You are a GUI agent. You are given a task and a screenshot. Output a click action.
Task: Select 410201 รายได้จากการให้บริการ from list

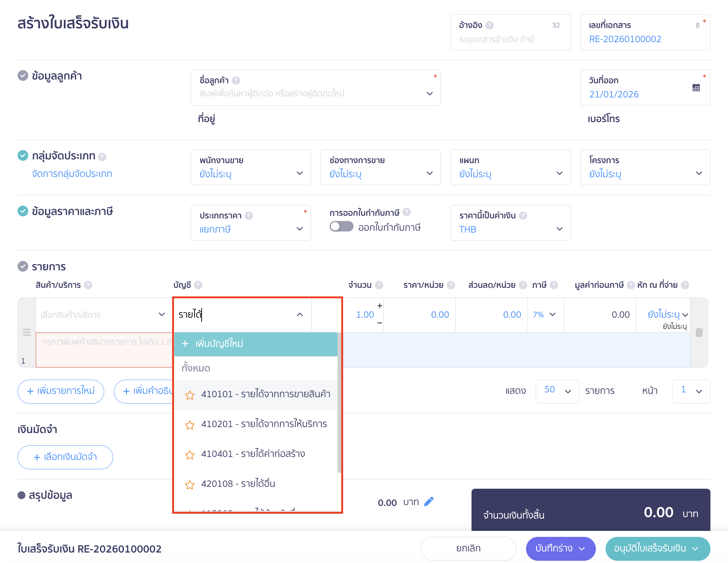(x=264, y=424)
